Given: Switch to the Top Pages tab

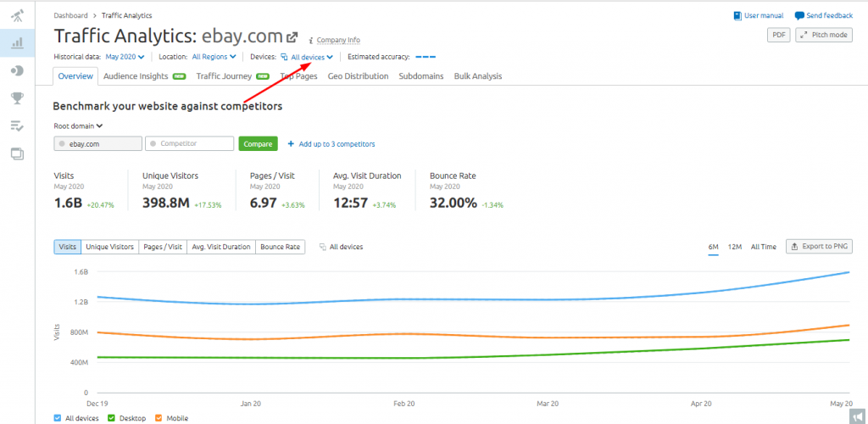Looking at the screenshot, I should pos(299,76).
